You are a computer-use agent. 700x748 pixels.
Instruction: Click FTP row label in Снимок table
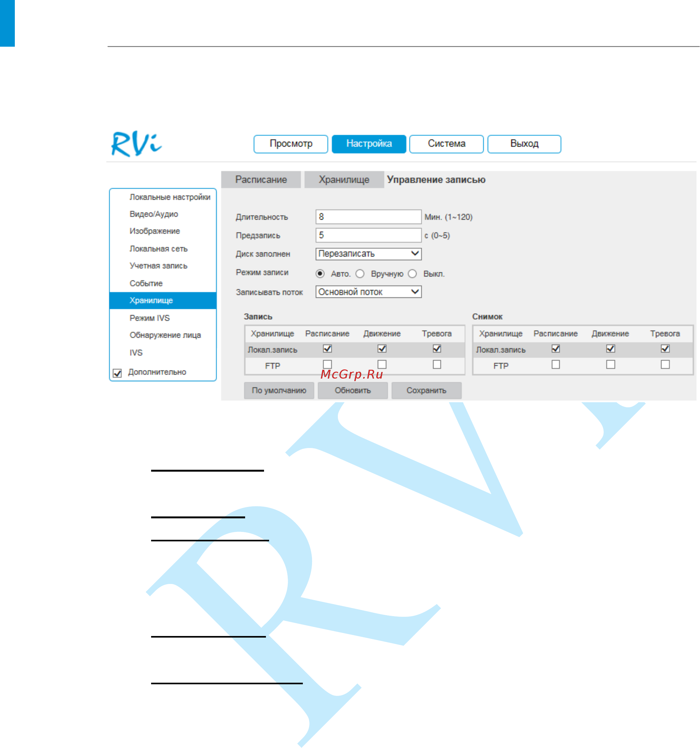coord(501,366)
